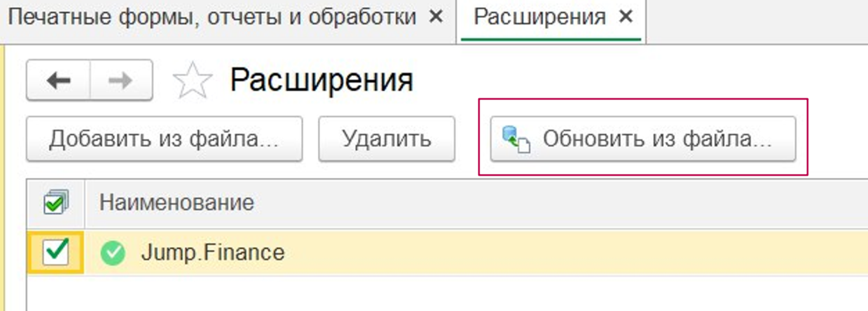The width and height of the screenshot is (868, 311).
Task: Click the Расширения page title heading
Action: pyautogui.click(x=321, y=81)
